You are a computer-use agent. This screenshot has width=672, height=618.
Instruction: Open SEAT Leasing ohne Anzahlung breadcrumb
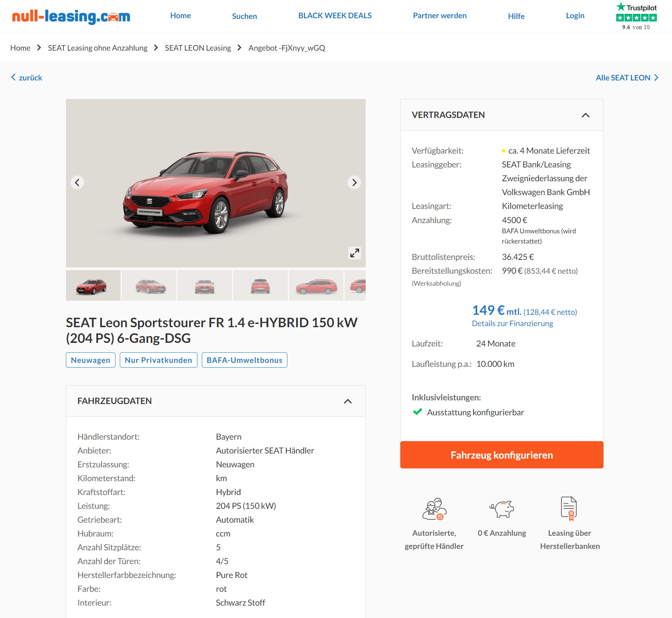[98, 48]
